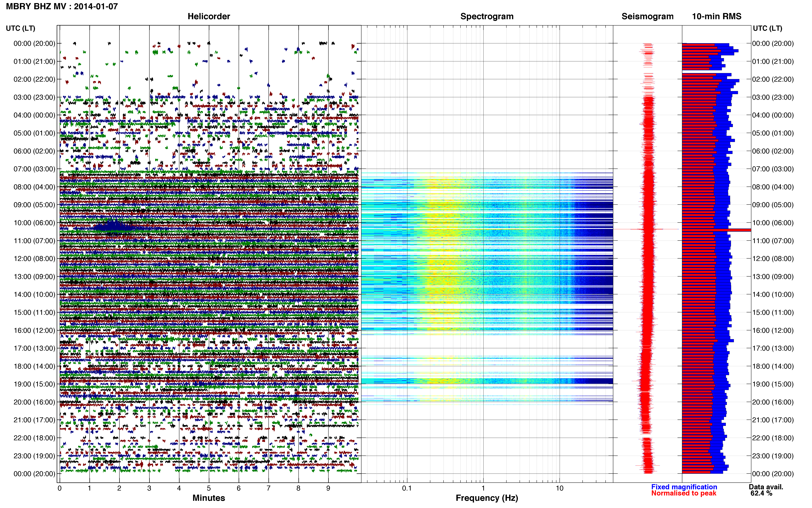The image size is (812, 508).
Task: Click left time label '18:00 (14:00)'
Action: click(x=34, y=366)
